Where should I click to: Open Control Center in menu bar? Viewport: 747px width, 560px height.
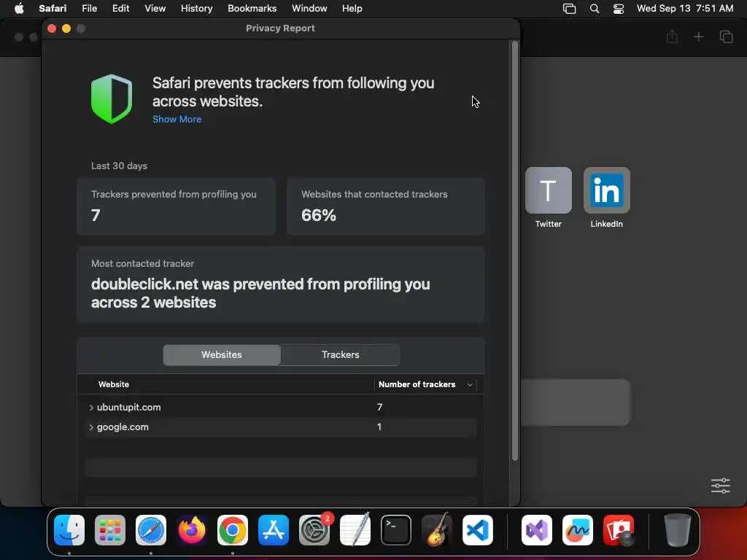coord(619,9)
